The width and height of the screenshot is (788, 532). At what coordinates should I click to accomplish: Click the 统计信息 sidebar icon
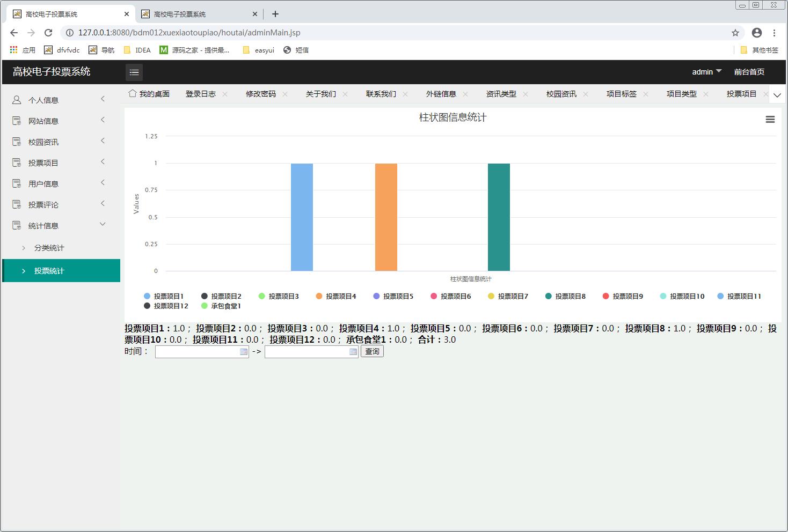click(x=17, y=225)
